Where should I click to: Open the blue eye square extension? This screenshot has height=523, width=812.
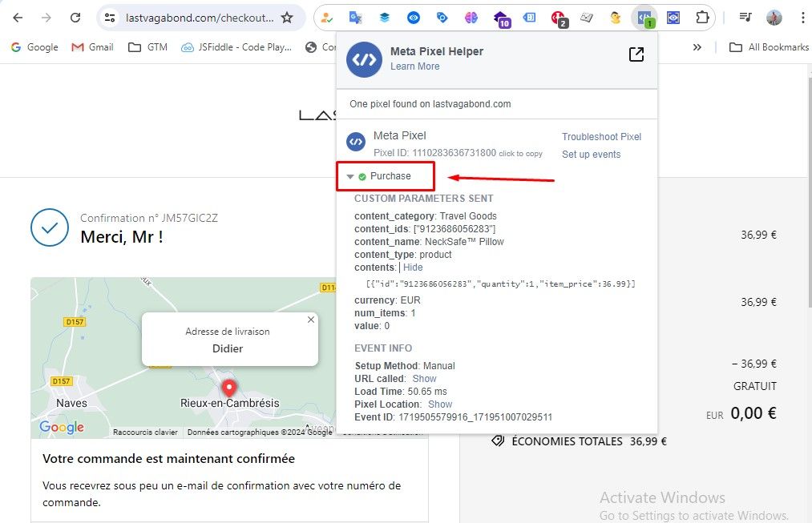(x=673, y=18)
